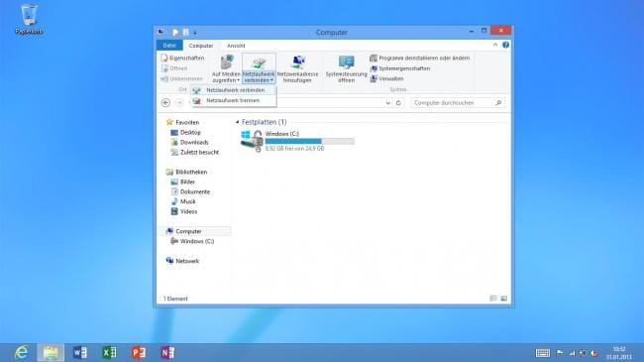Launch OneNote from the taskbar
The width and height of the screenshot is (644, 362).
coord(167,352)
